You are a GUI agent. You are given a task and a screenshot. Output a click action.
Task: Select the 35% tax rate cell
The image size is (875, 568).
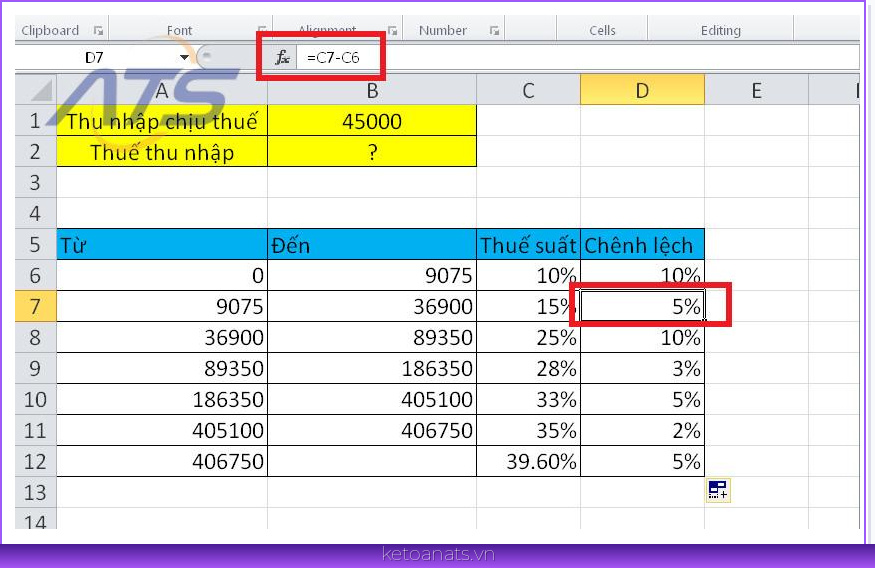click(x=528, y=430)
